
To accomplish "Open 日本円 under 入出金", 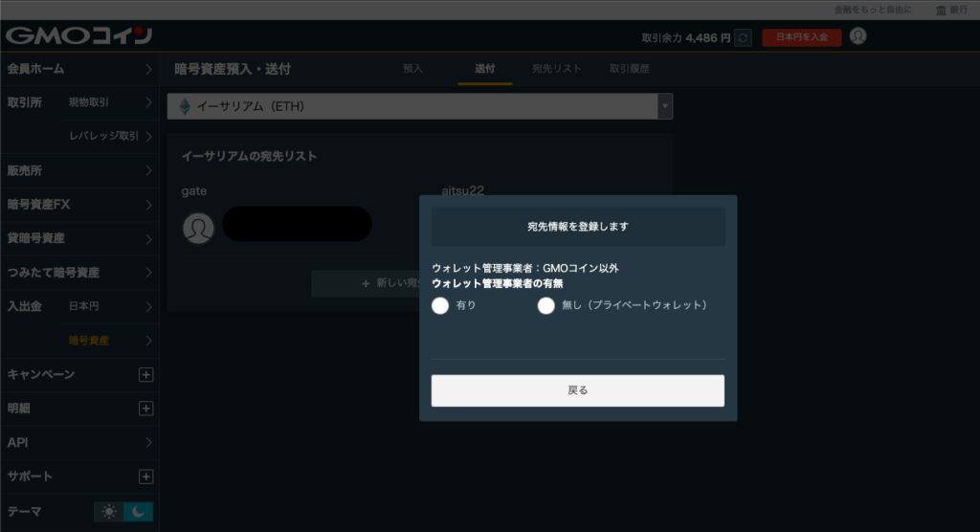I will [110, 306].
